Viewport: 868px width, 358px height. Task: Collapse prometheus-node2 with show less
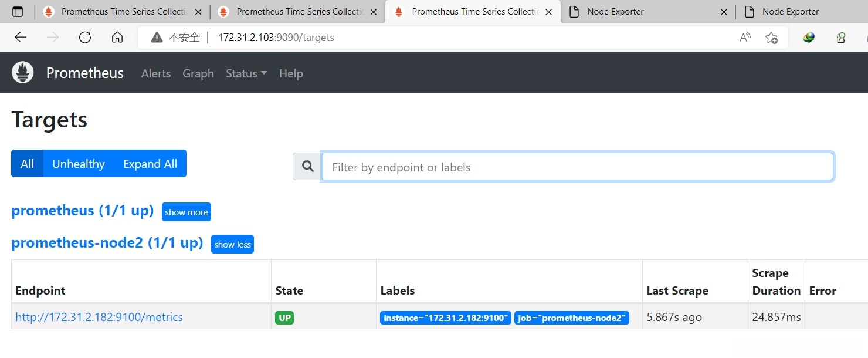[x=232, y=244]
